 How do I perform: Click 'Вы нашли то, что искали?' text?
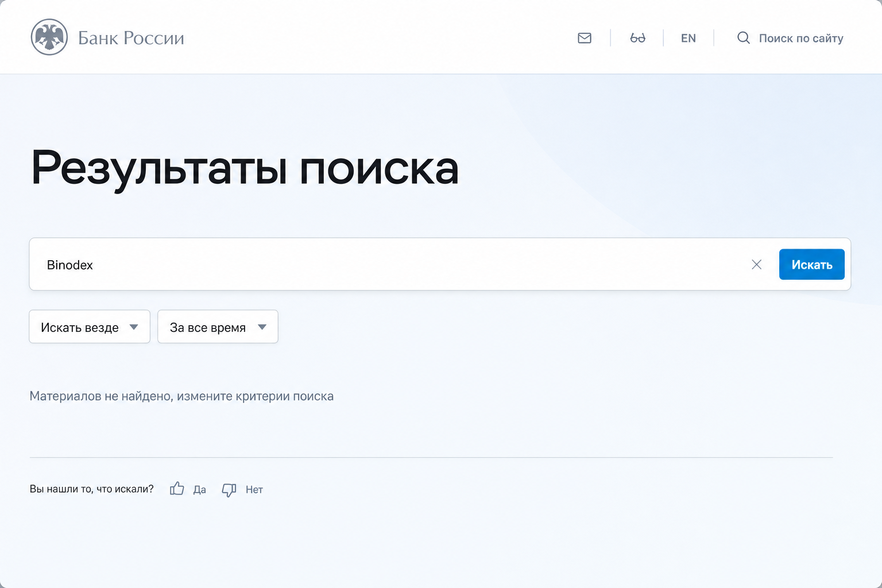92,489
